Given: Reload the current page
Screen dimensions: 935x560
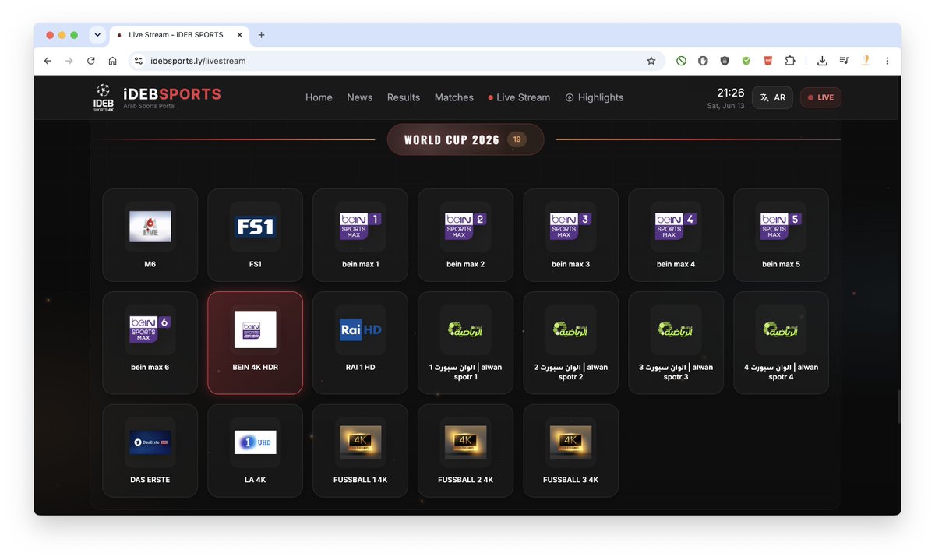Looking at the screenshot, I should click(x=91, y=61).
